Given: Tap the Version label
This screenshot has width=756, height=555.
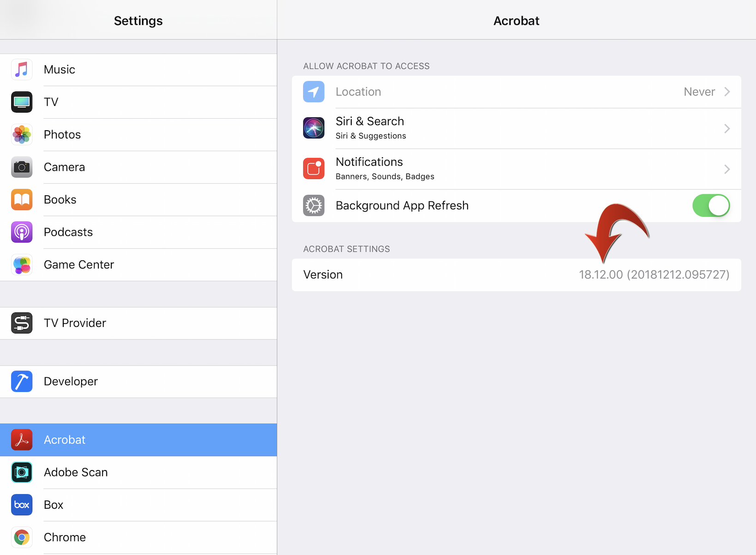Looking at the screenshot, I should 323,275.
